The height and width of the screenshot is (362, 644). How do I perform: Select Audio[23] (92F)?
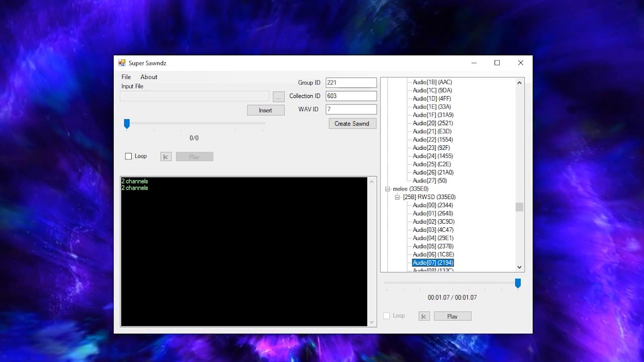(x=432, y=148)
